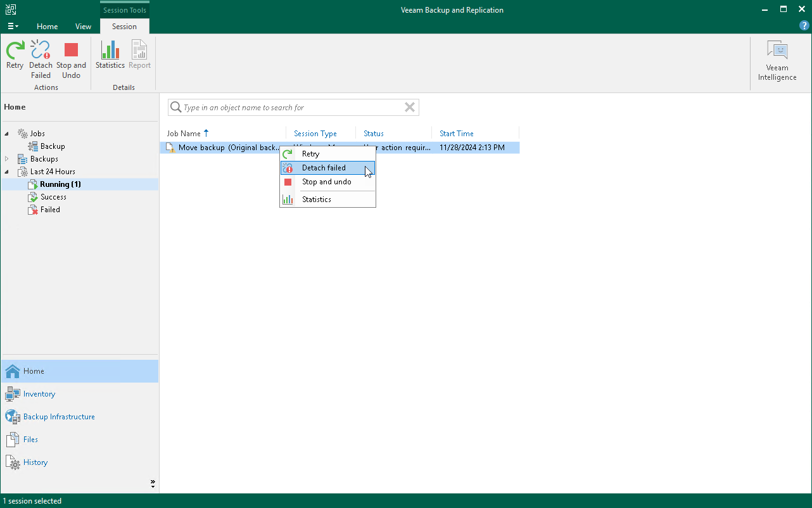Click the Files view icon

tap(13, 440)
